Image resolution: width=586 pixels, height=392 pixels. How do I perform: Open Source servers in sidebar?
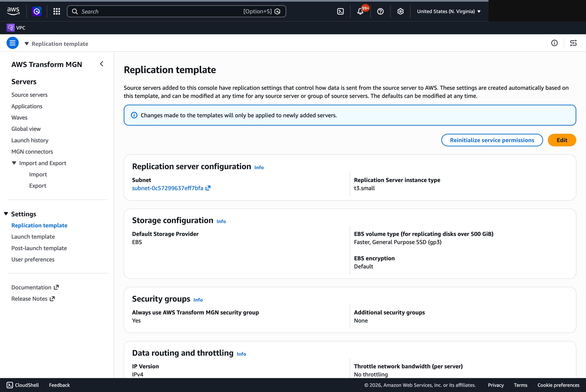coord(29,95)
